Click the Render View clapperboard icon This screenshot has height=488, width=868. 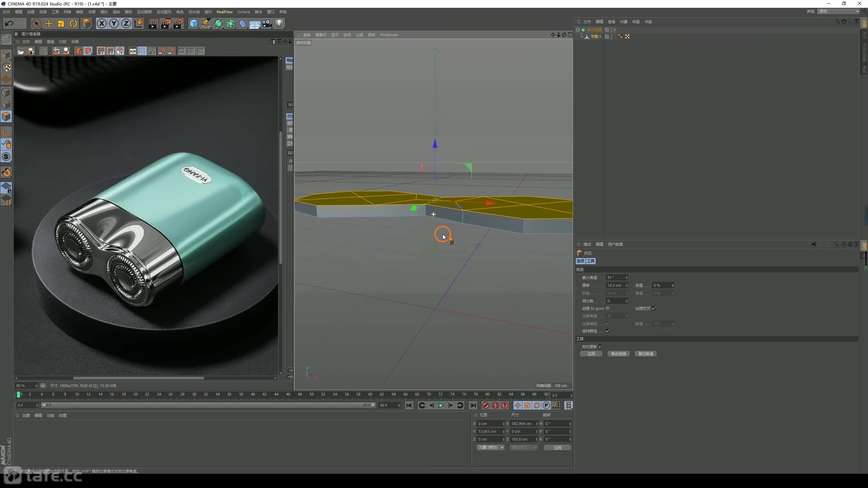153,23
